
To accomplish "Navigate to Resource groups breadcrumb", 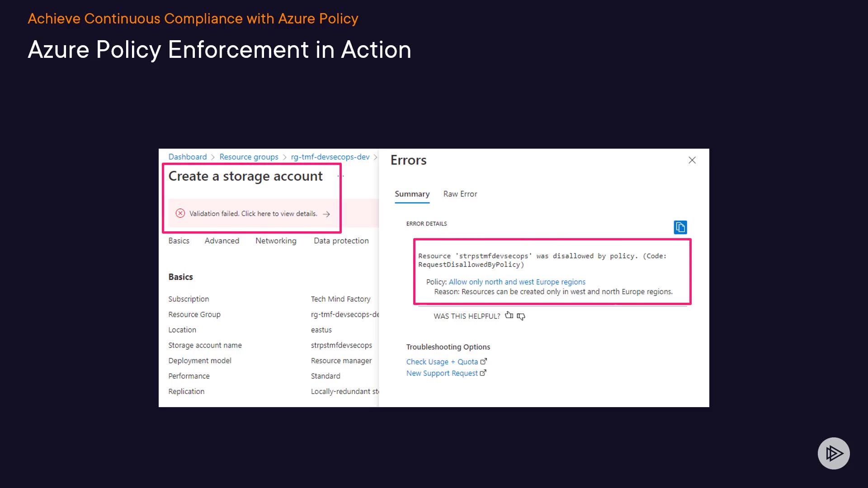I will pyautogui.click(x=249, y=157).
